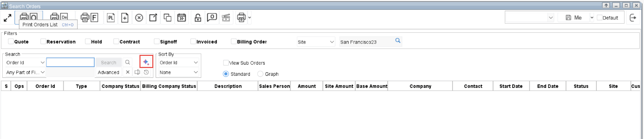Click the Print Orders List toolbar icon
This screenshot has height=139, width=644.
click(29, 16)
